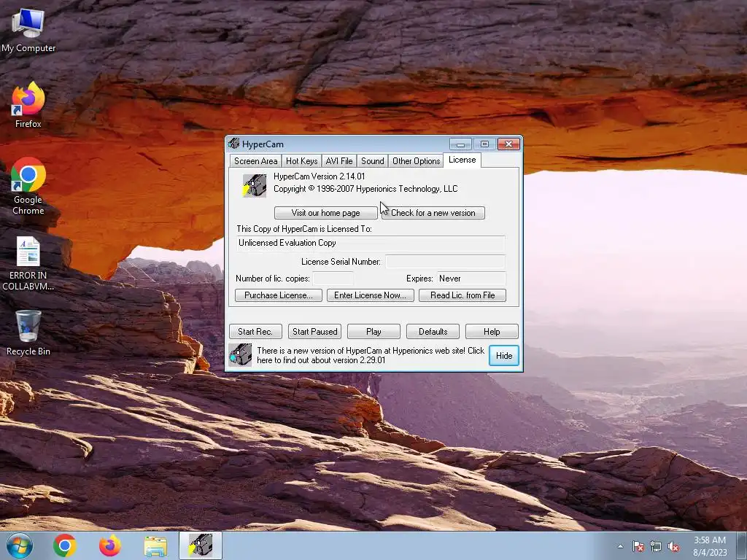
Task: Click HyperCam Version 2.14.01 text
Action: click(x=320, y=176)
